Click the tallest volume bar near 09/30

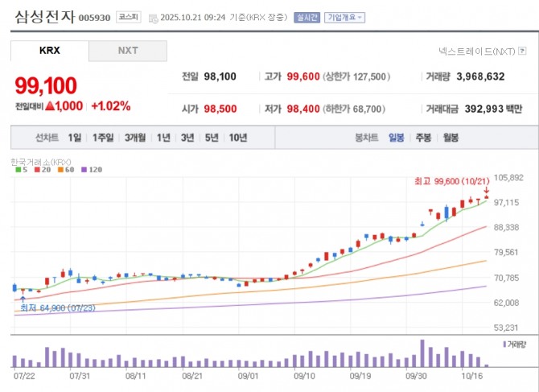(x=422, y=353)
